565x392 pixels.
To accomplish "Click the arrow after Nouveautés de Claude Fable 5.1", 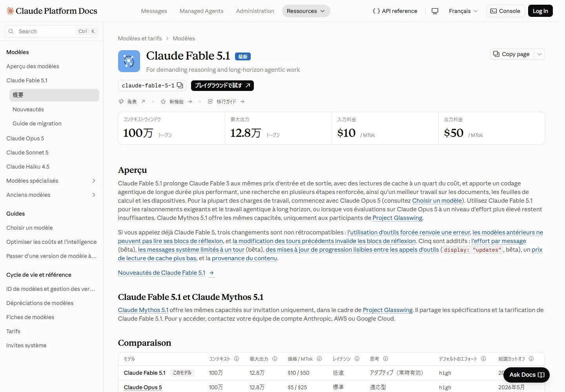I will 211,273.
